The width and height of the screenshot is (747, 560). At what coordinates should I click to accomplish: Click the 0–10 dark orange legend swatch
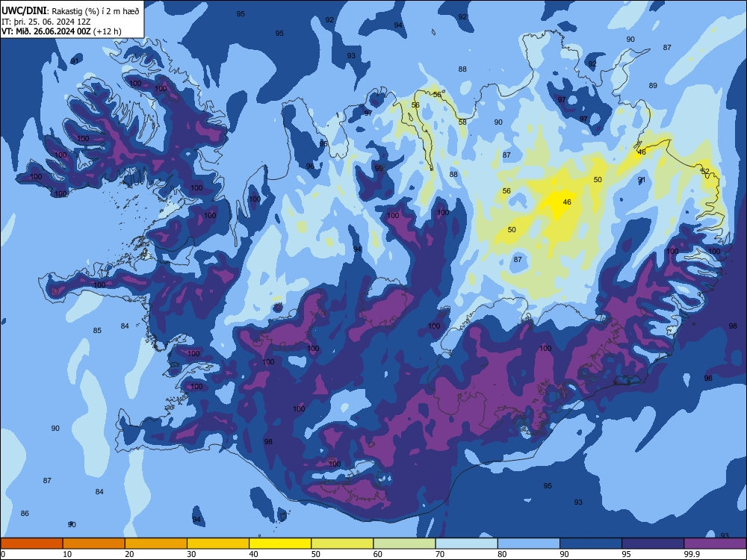tap(31, 544)
